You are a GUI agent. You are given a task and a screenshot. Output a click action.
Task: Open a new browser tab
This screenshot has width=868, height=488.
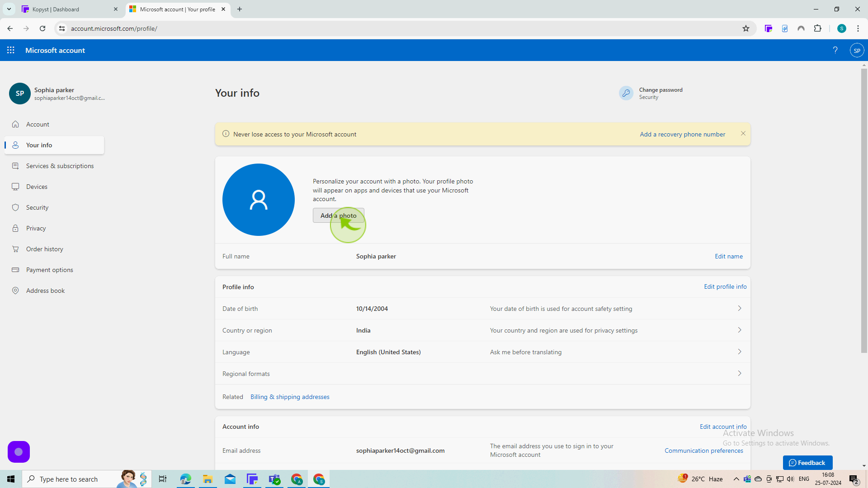(240, 9)
